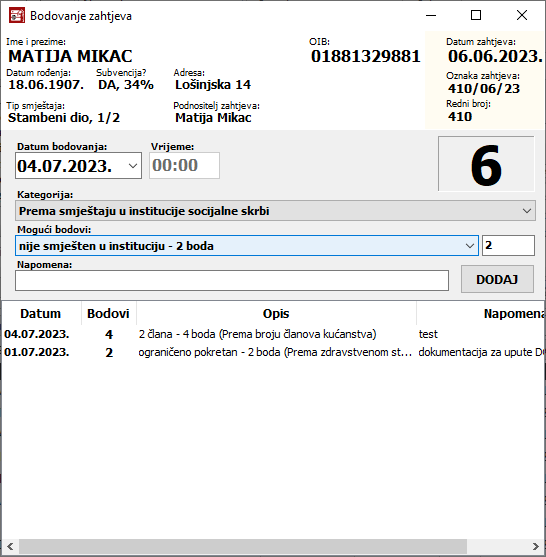546x557 pixels.
Task: Focus the Napomena text field
Action: (232, 280)
